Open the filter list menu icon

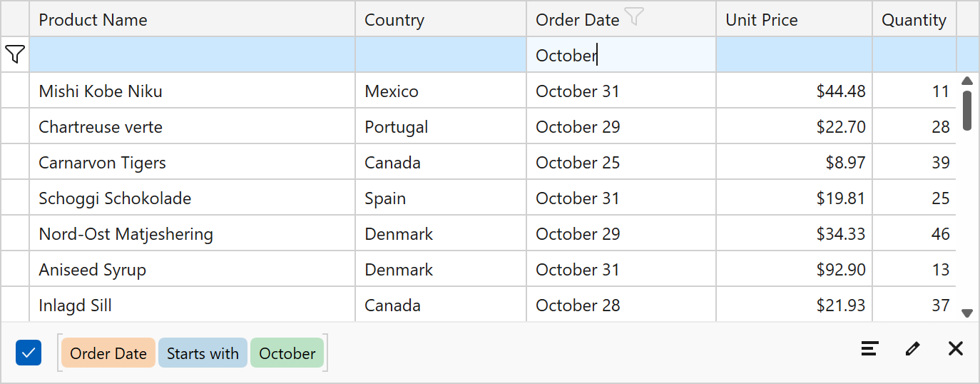click(x=869, y=348)
